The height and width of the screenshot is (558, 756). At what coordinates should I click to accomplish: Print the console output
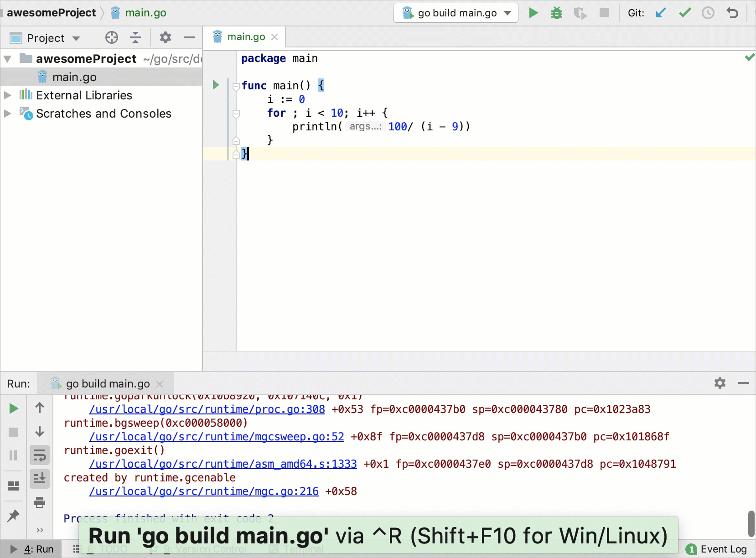(40, 502)
